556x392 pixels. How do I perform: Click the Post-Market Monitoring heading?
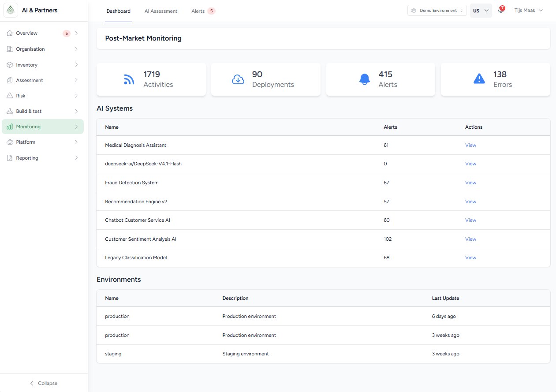[x=143, y=38]
